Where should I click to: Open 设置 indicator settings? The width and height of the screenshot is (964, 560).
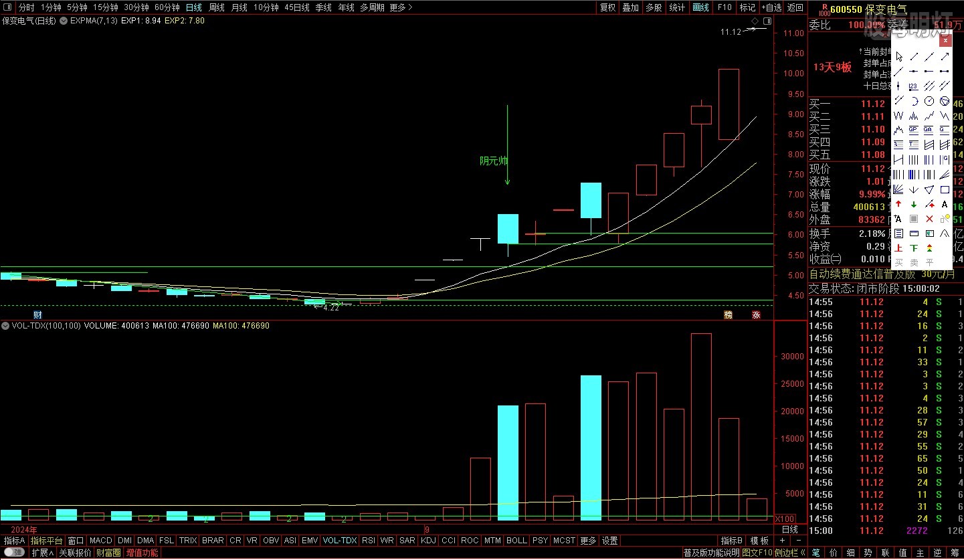610,541
